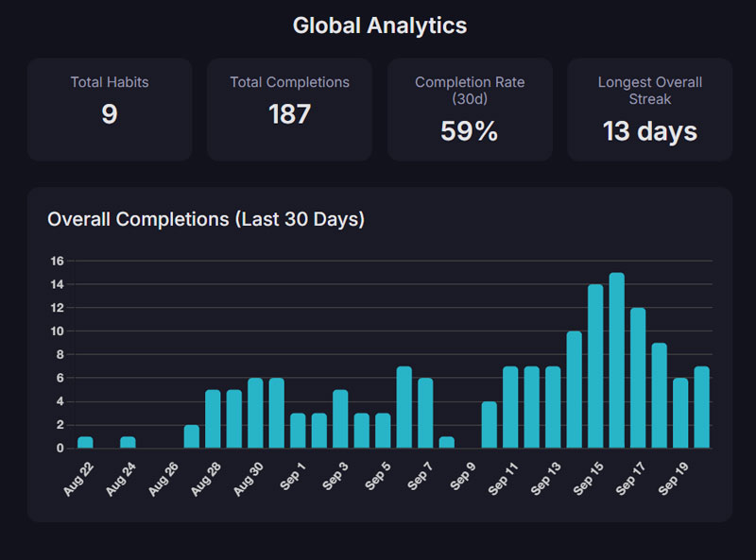Select the Total Completions card
The image size is (756, 560).
click(289, 109)
